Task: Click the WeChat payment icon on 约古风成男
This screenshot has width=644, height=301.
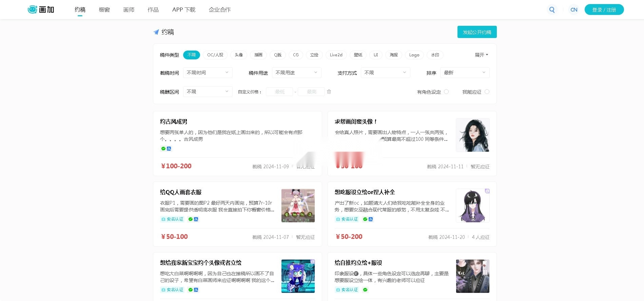Action: [163, 149]
